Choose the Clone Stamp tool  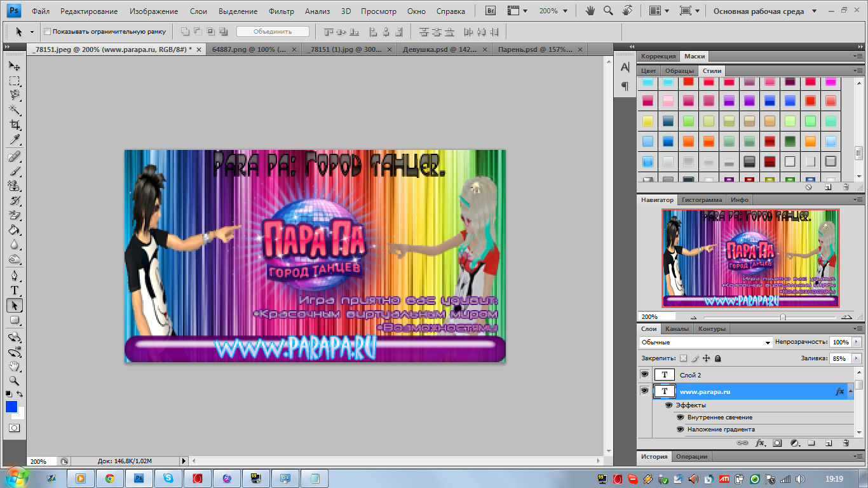click(15, 186)
